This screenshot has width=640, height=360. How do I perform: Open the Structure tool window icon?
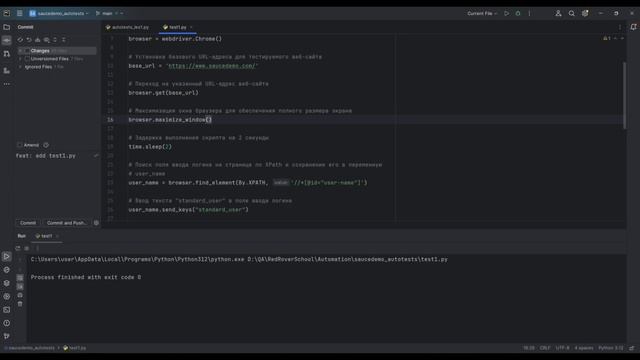[7, 71]
